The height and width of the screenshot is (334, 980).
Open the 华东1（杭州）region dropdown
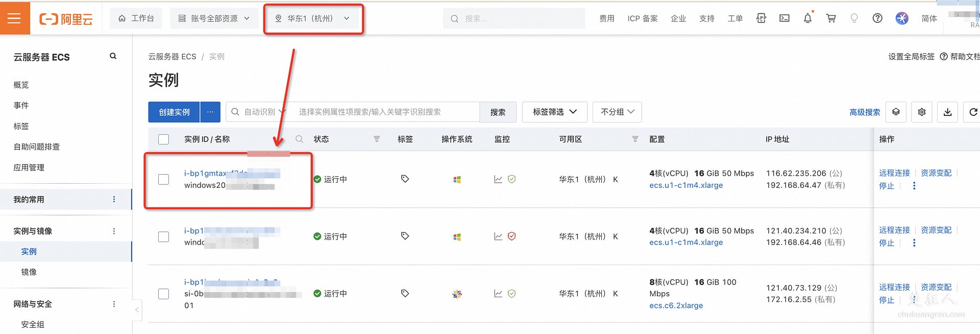pyautogui.click(x=313, y=18)
